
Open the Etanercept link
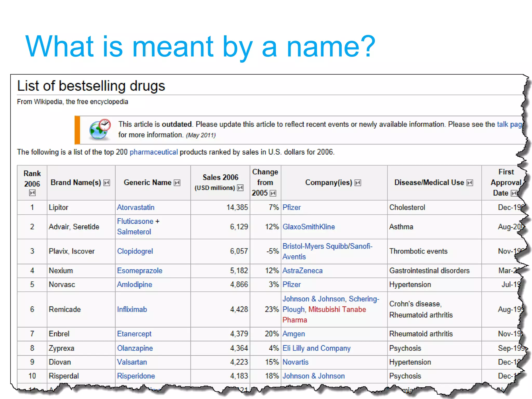pos(134,334)
